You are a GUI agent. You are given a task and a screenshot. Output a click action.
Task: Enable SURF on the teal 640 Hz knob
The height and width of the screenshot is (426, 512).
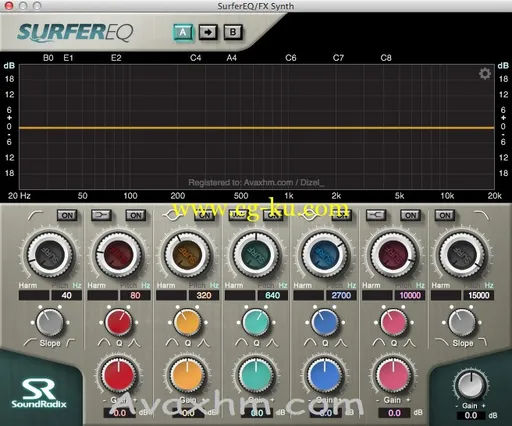click(x=256, y=255)
